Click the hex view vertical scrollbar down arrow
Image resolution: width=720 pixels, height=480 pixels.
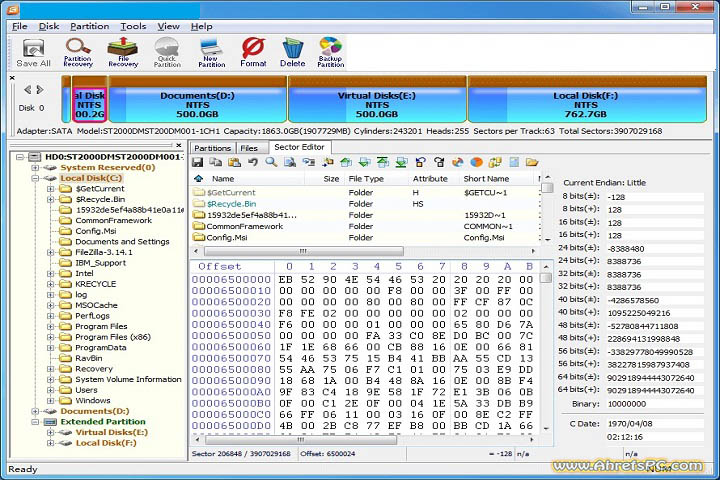(546, 428)
